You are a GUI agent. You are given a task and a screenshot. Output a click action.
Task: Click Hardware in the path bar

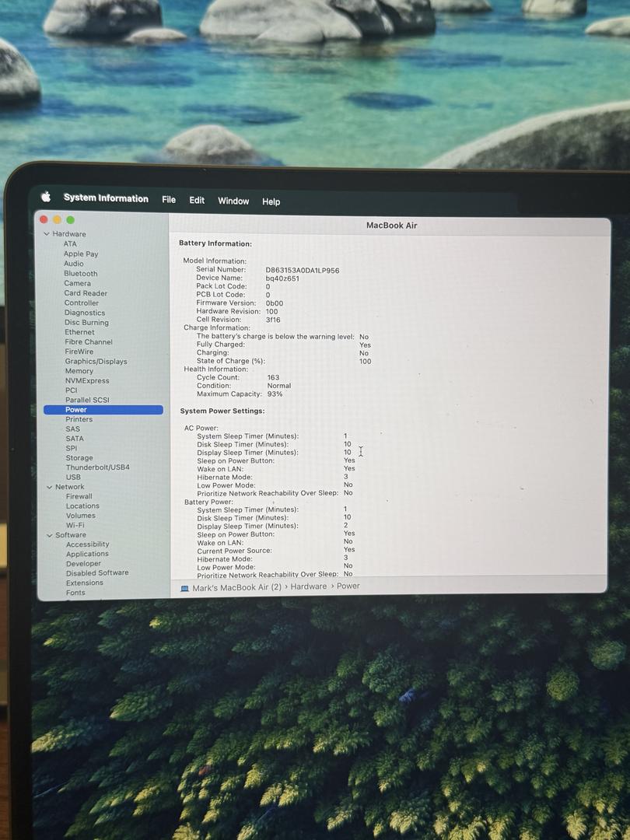point(309,586)
